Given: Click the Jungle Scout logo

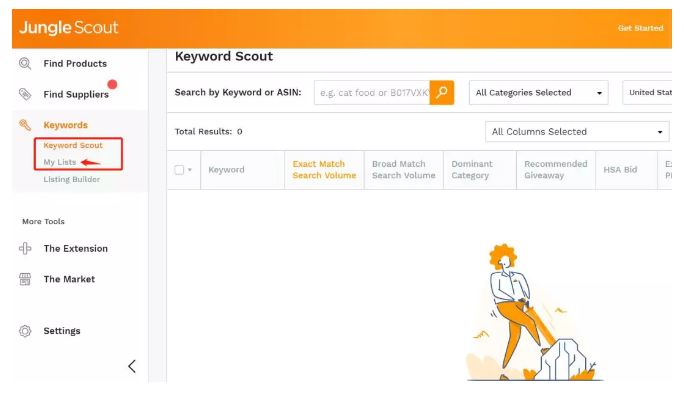Looking at the screenshot, I should click(x=68, y=28).
